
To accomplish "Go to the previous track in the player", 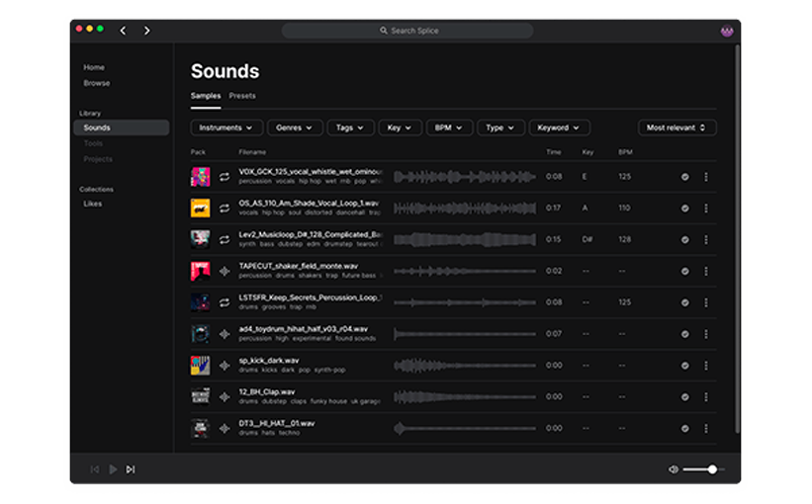I will click(x=95, y=469).
